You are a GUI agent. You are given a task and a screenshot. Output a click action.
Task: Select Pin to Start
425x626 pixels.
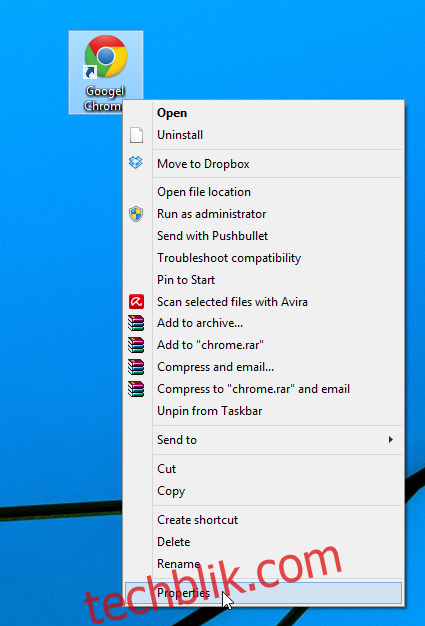click(263, 280)
